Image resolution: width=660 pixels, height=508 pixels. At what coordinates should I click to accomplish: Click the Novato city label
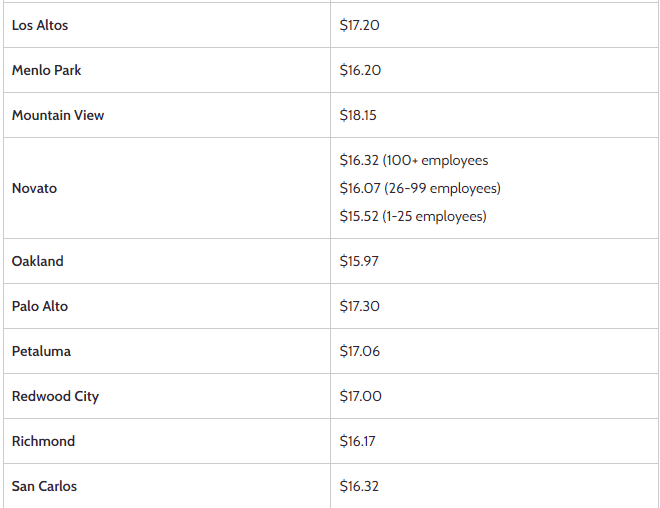click(x=34, y=188)
